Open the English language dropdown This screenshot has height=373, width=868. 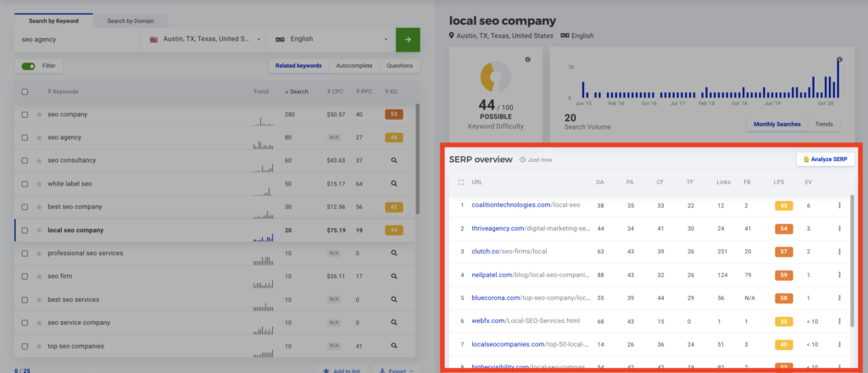point(331,39)
